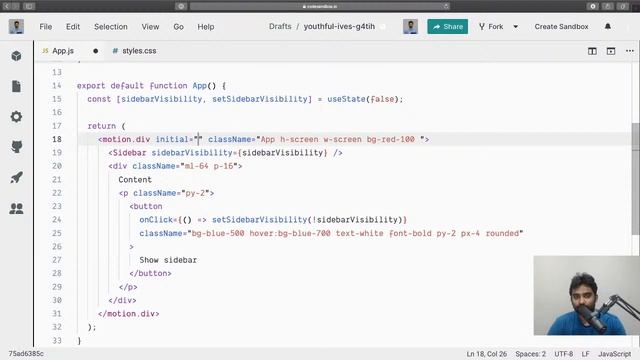Click Spaces: 2 in status bar
This screenshot has width=640, height=360.
coord(530,354)
